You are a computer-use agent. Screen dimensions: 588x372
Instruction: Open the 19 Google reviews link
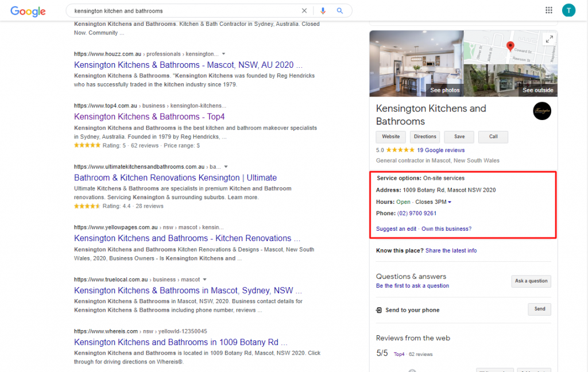pos(441,150)
